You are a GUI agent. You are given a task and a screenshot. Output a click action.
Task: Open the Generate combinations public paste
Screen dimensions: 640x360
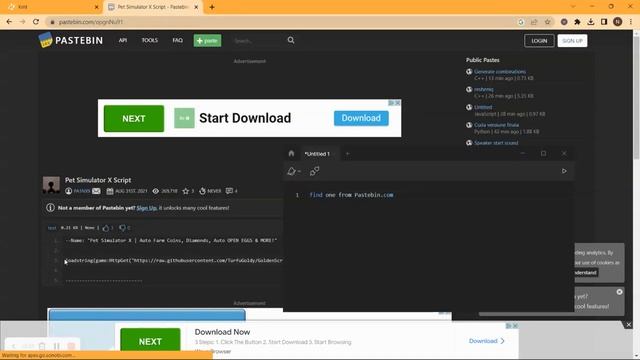[500, 71]
